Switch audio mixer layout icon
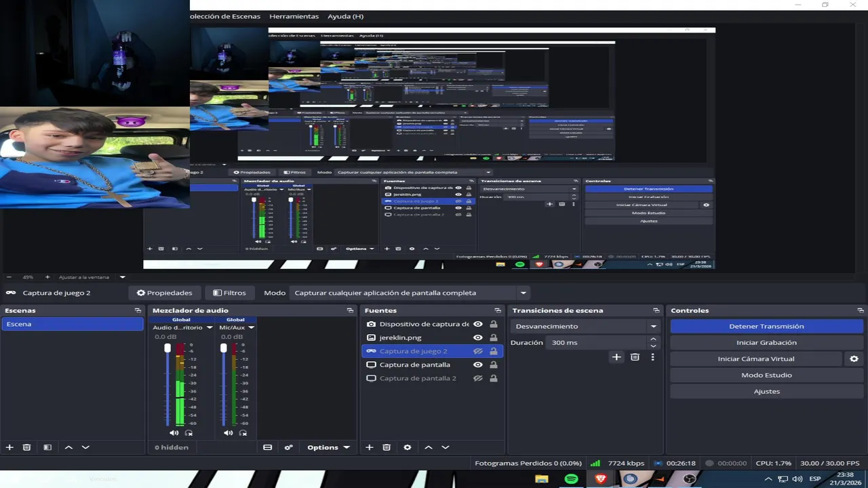The height and width of the screenshot is (488, 868). (x=268, y=447)
